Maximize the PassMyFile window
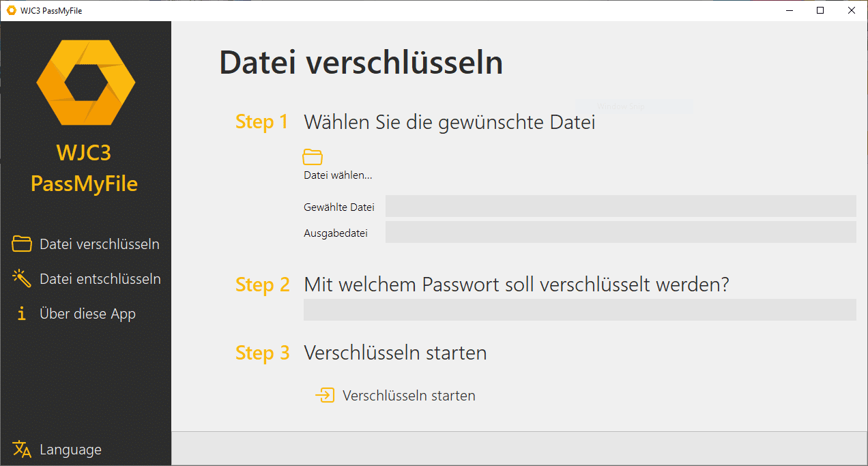 point(820,10)
